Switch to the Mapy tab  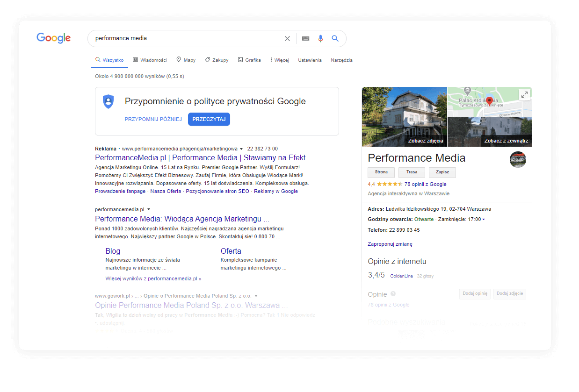[186, 60]
